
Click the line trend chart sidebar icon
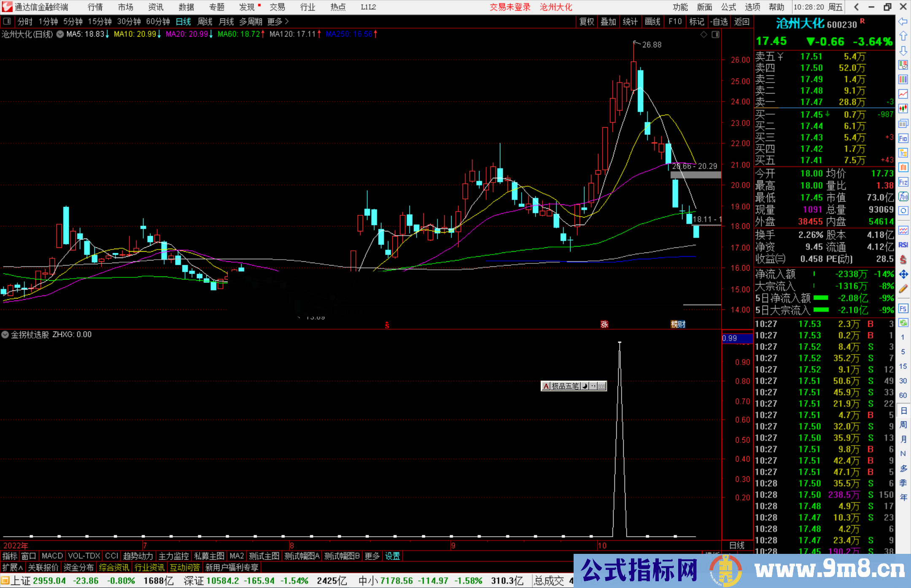(x=903, y=94)
